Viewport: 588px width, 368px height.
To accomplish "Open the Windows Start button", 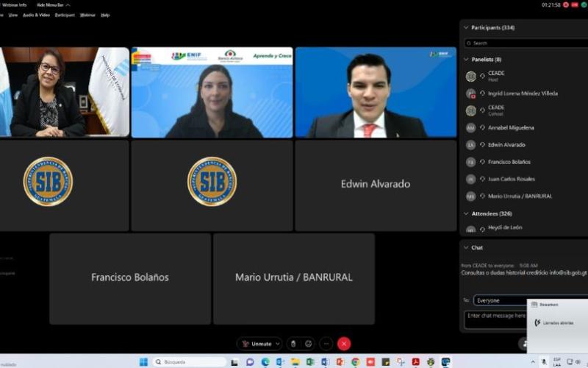I will point(143,362).
